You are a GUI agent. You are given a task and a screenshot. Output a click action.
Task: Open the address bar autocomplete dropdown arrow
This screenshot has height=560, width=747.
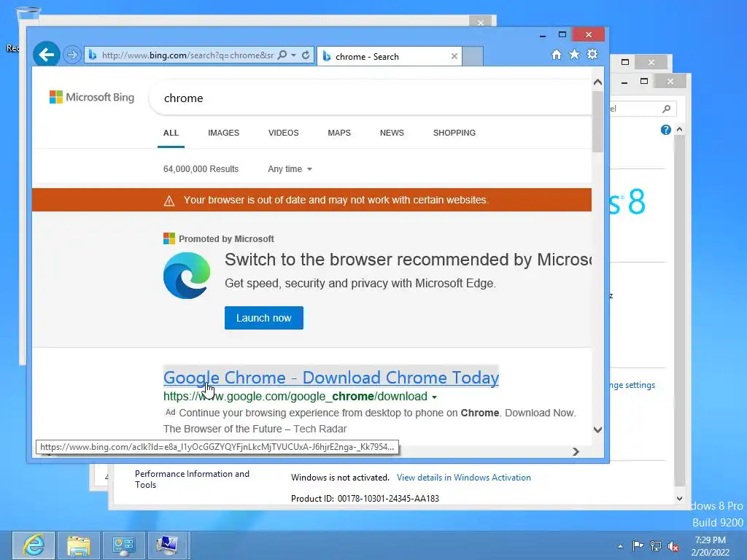point(294,55)
